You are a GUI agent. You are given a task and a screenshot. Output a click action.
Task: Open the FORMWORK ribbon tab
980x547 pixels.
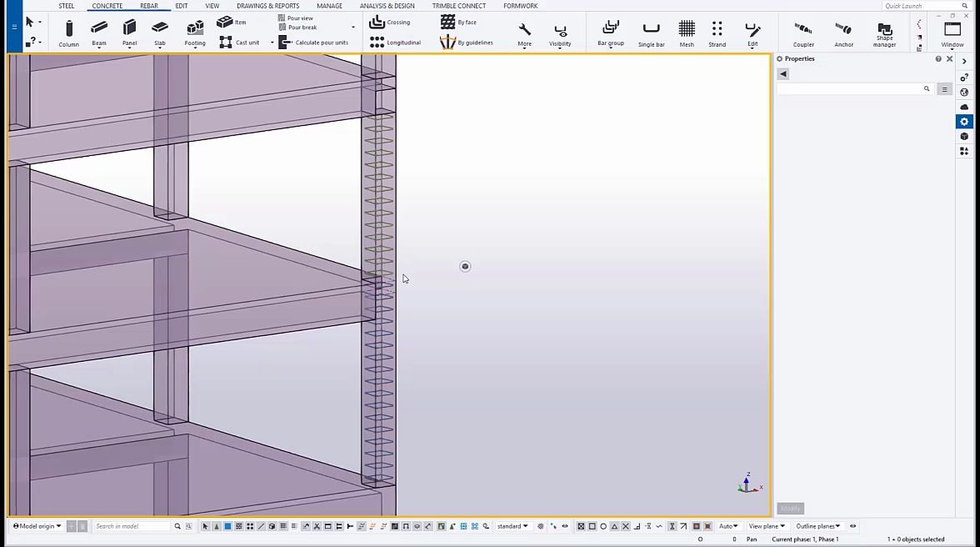pyautogui.click(x=521, y=6)
